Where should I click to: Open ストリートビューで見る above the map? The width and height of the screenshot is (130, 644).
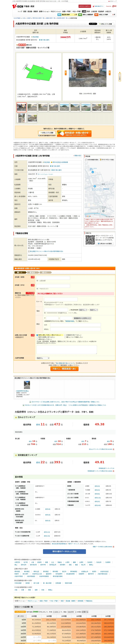click(x=107, y=159)
